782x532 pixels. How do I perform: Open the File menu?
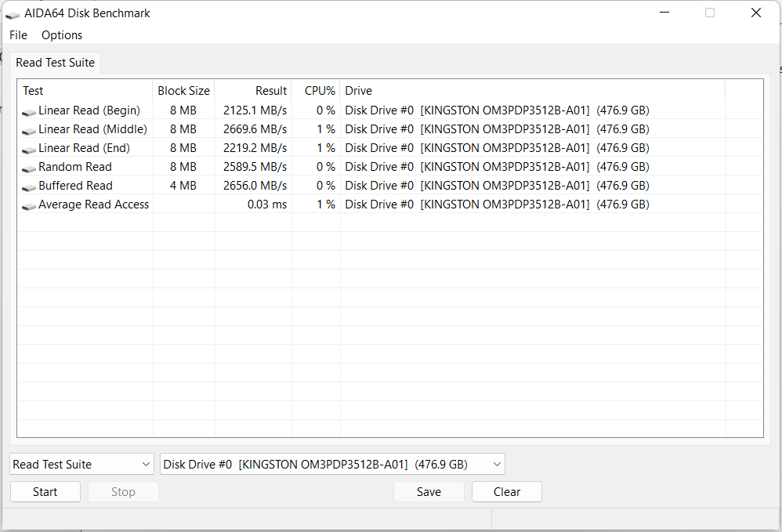pos(19,35)
